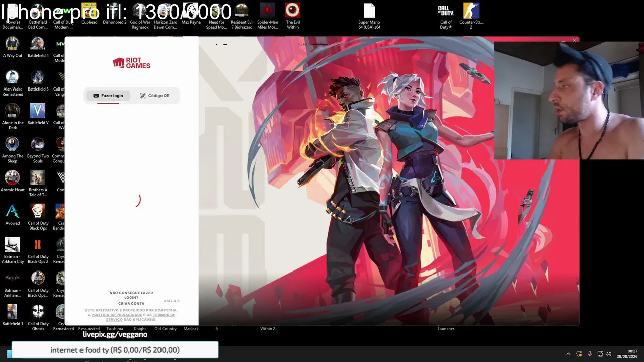644x362 pixels.
Task: Select Brothers A Tale of Two Sons icon
Action: 38,184
